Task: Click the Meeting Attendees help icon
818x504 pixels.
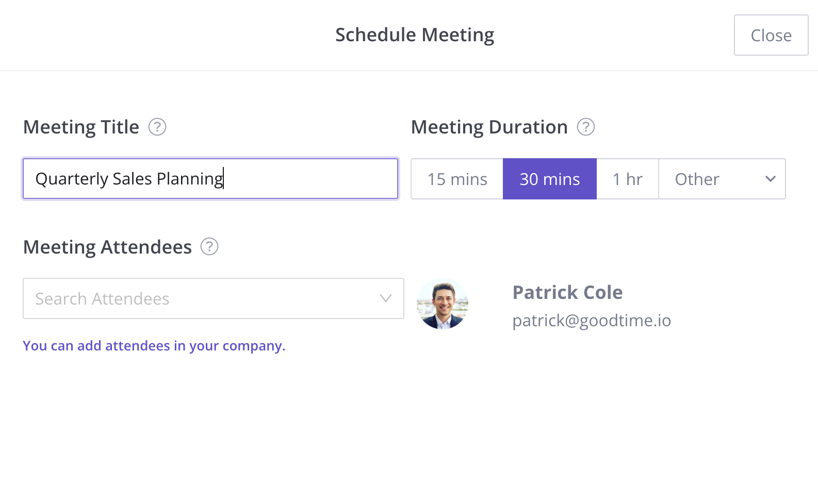Action: (x=209, y=247)
